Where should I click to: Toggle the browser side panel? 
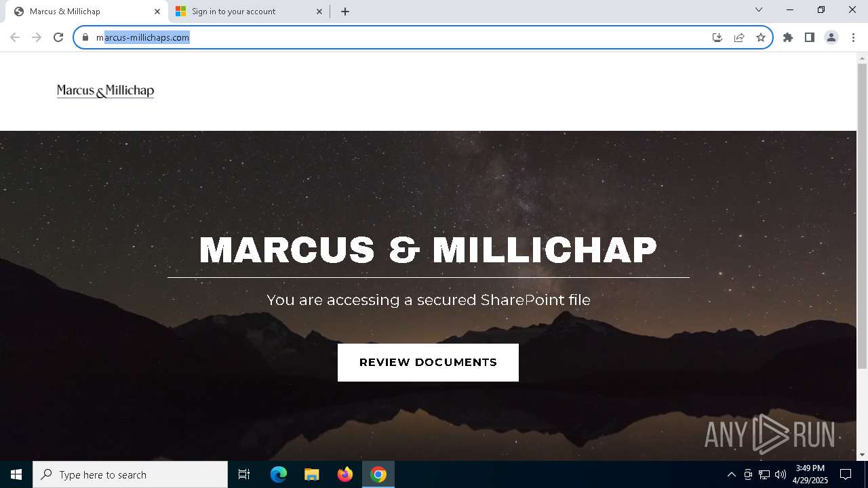click(810, 37)
